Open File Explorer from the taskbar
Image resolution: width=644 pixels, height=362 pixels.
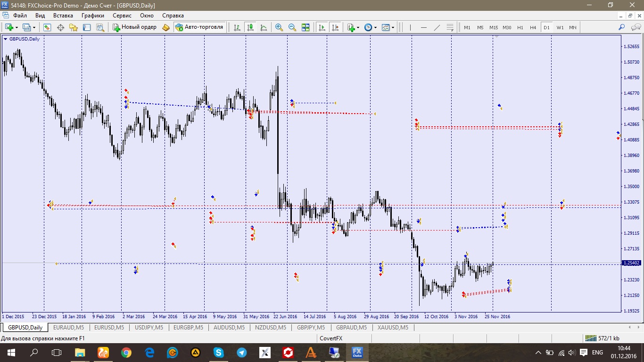click(x=80, y=353)
